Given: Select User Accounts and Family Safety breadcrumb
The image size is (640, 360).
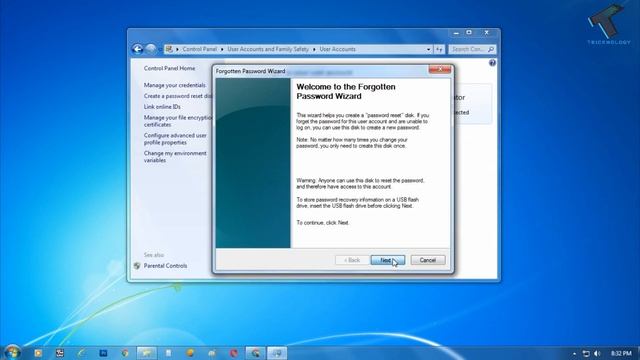Looking at the screenshot, I should (x=268, y=49).
